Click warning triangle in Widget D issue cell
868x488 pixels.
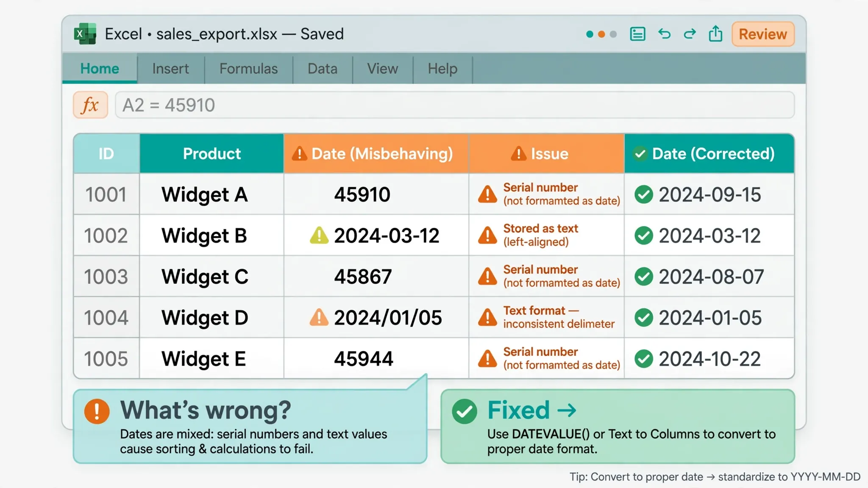487,317
